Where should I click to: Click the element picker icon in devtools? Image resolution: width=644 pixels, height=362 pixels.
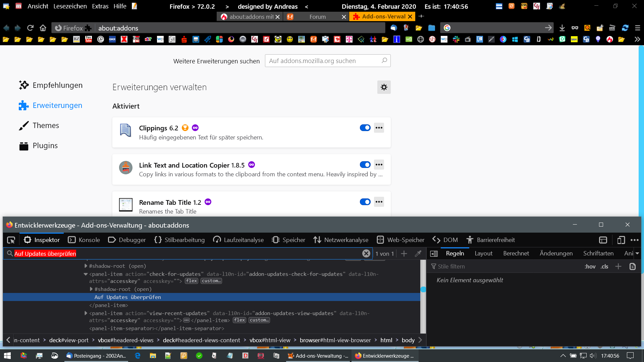(11, 240)
